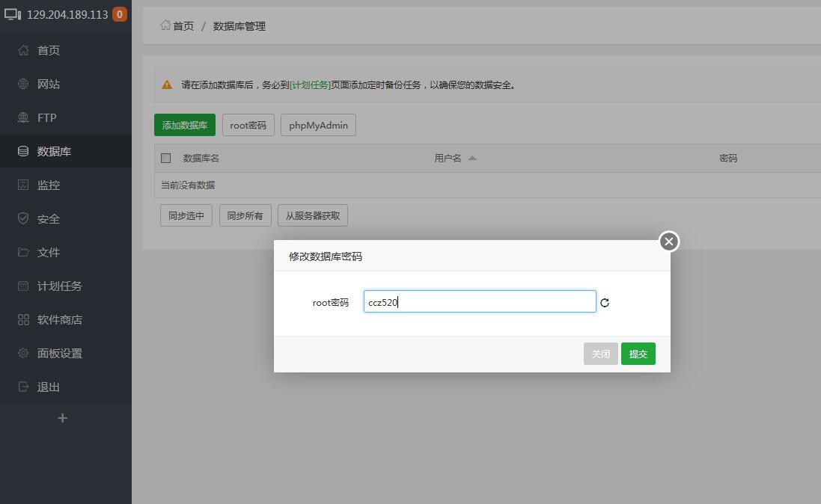Click the 软件商店 grid icon

(x=23, y=319)
